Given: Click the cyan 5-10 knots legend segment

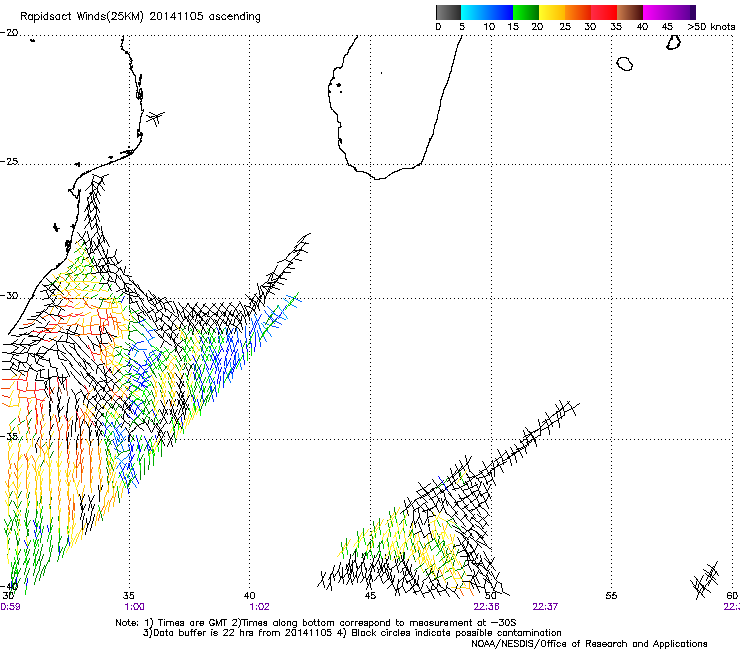Looking at the screenshot, I should pos(474,12).
